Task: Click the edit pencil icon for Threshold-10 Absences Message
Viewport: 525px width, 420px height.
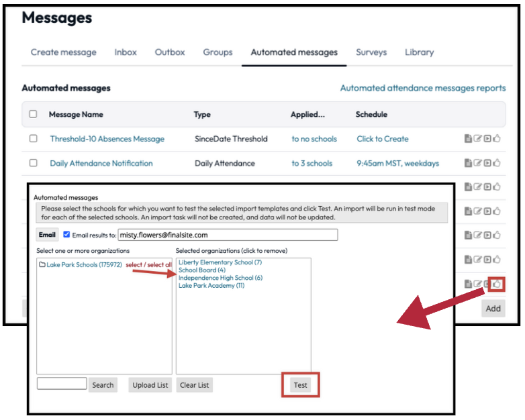Action: 477,139
